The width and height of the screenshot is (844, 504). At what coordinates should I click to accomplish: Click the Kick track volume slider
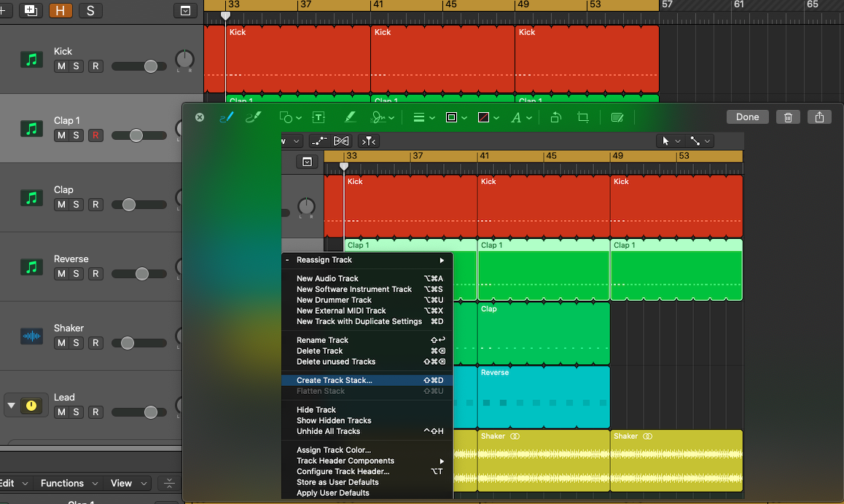(139, 66)
